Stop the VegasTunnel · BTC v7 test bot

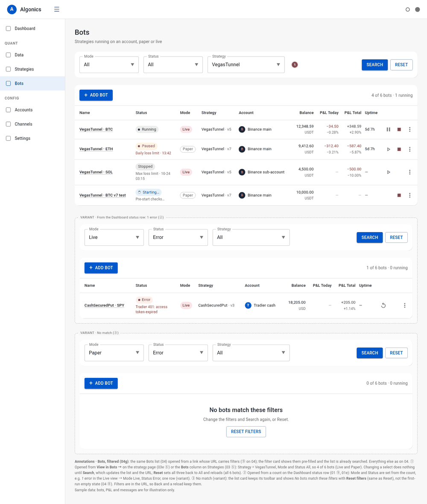399,195
